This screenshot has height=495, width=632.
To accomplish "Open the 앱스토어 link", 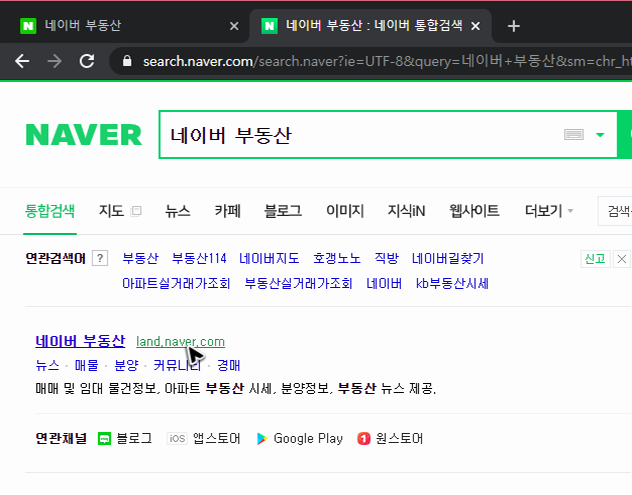I will (x=216, y=438).
